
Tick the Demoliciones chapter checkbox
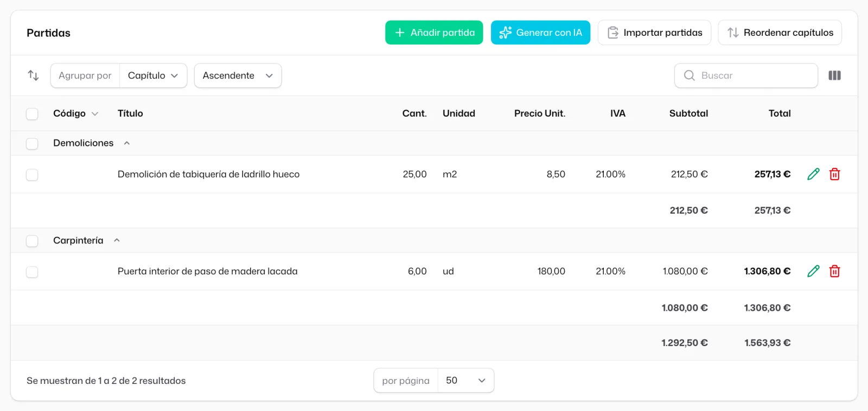point(32,144)
